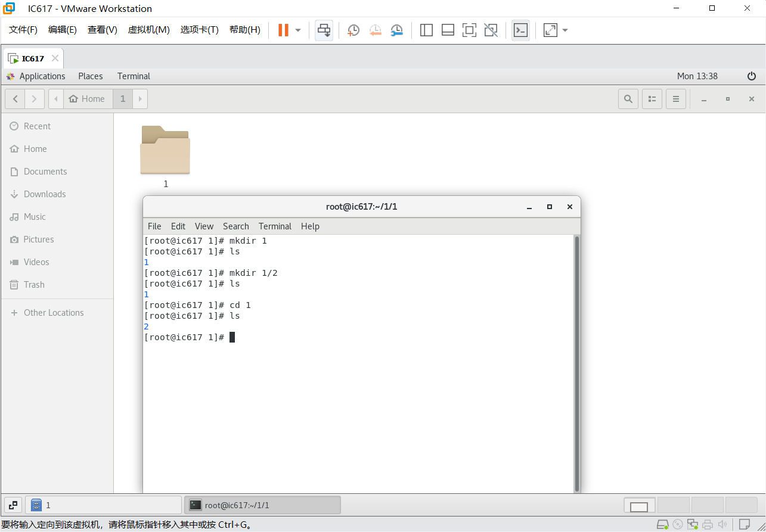This screenshot has width=766, height=532.
Task: Click the 'cd 1' command line
Action: (197, 305)
